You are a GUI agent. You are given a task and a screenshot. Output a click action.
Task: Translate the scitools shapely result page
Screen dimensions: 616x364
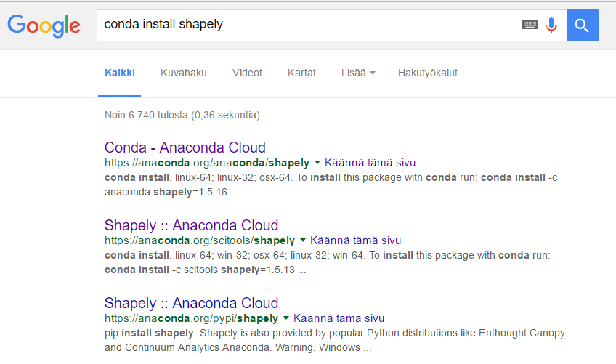point(355,240)
